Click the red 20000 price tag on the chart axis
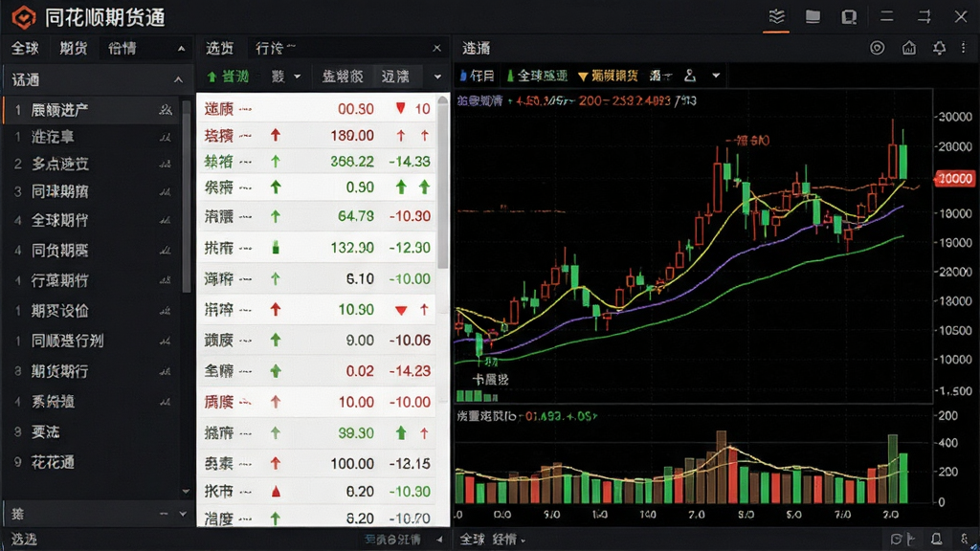Image resolution: width=980 pixels, height=551 pixels. tap(955, 179)
